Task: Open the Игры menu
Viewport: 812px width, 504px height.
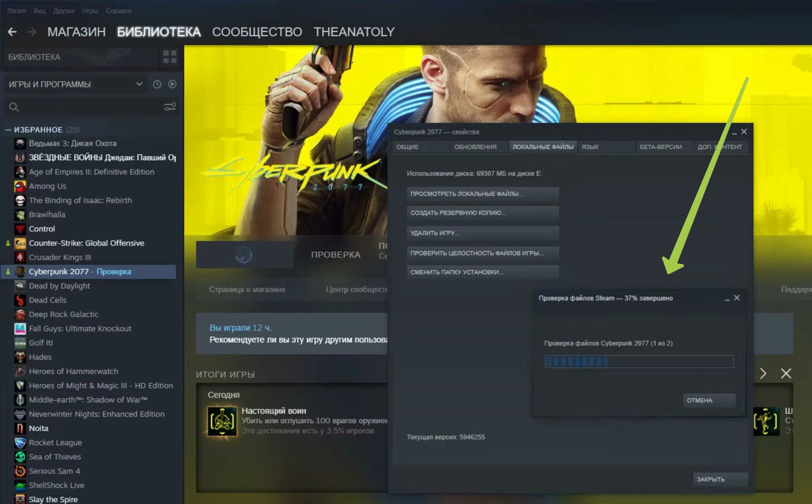Action: click(x=90, y=11)
